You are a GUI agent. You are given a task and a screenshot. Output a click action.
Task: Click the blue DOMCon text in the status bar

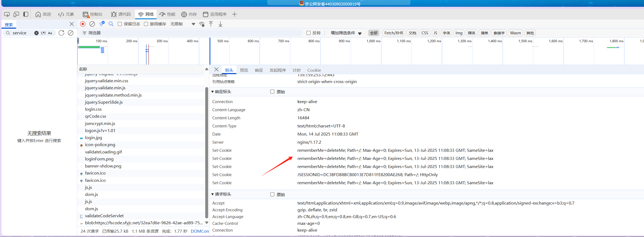point(200,231)
